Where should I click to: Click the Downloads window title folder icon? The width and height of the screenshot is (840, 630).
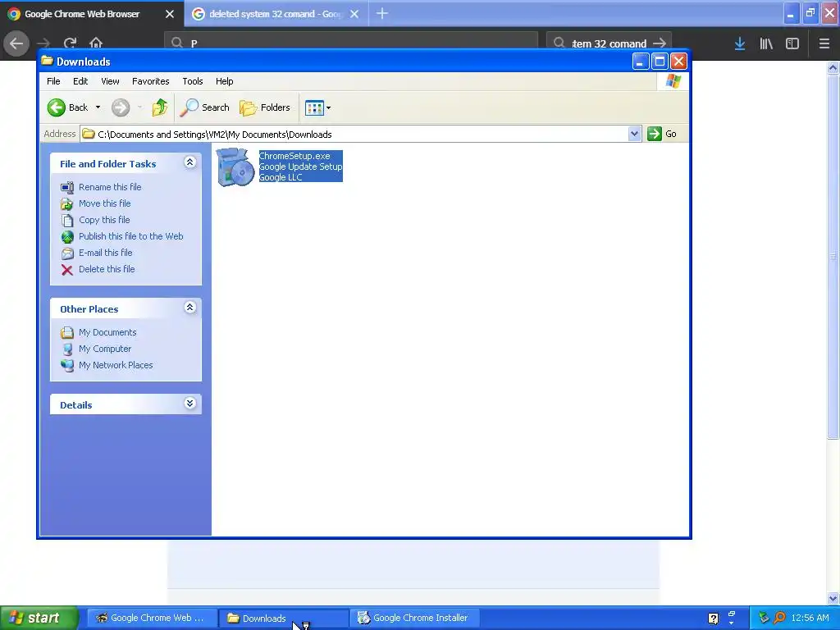[47, 61]
